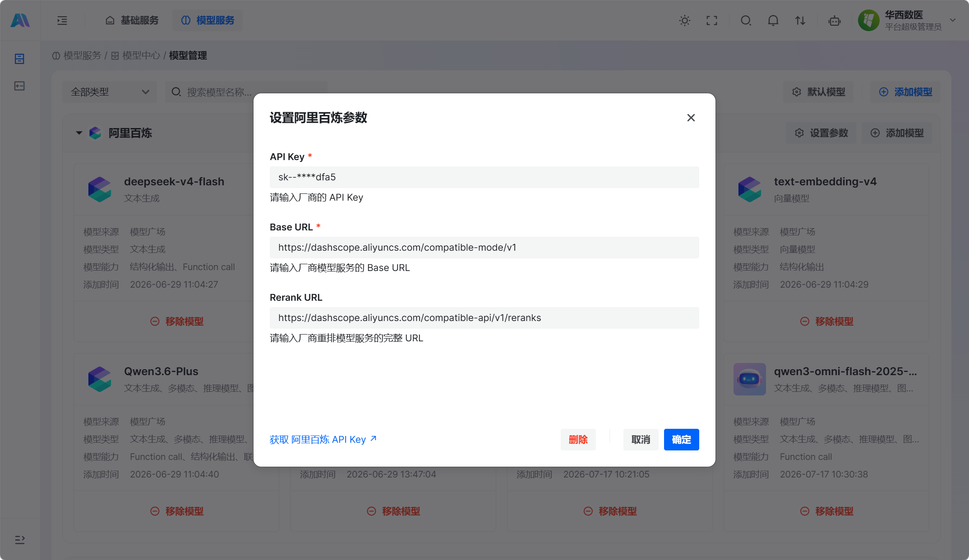Viewport: 969px width, 560px height.
Task: Remove model added 2026-07-17 10:21:05
Action: tap(610, 511)
